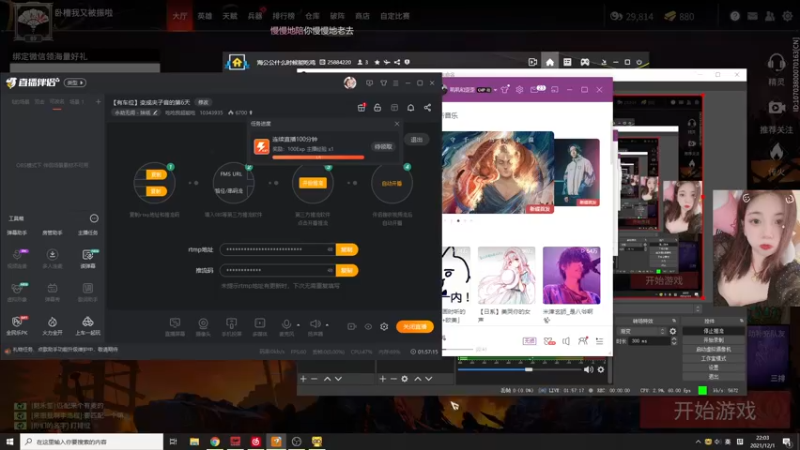Click the share icon in live companion header

[428, 108]
